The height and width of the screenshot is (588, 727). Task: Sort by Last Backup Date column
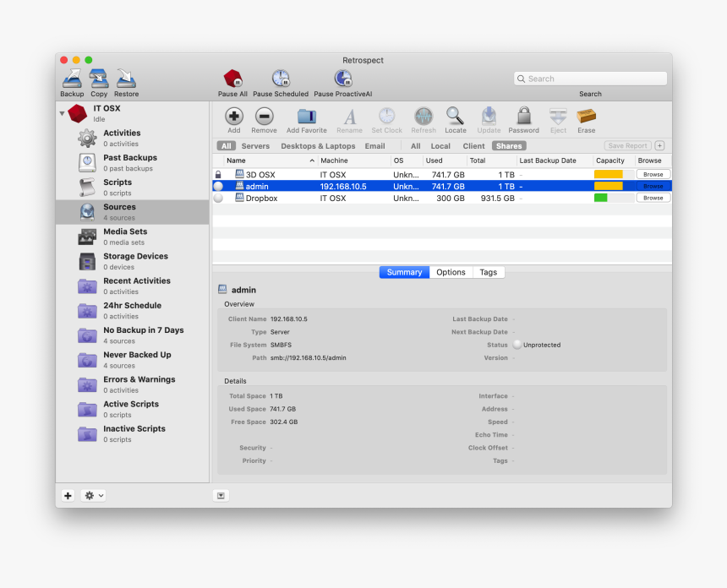click(x=555, y=161)
